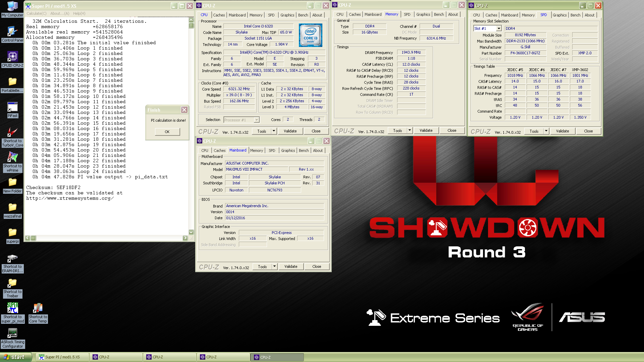Click the Checksum: 5EF18DF2 line
This screenshot has height=362, width=644.
[x=53, y=187]
